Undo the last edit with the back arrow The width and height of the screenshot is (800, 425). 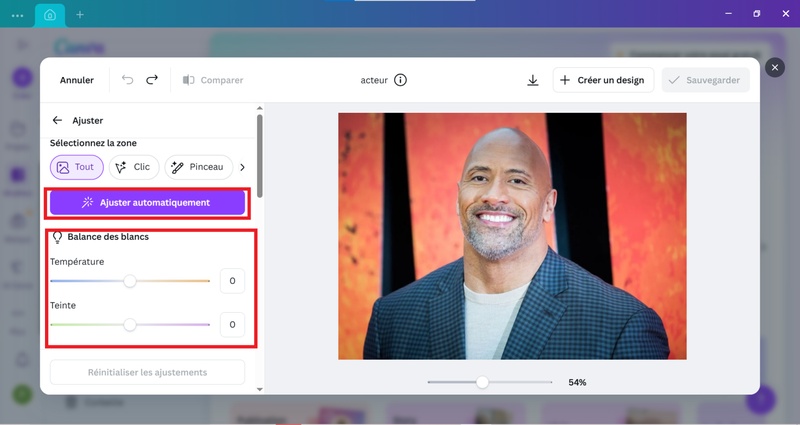click(127, 80)
